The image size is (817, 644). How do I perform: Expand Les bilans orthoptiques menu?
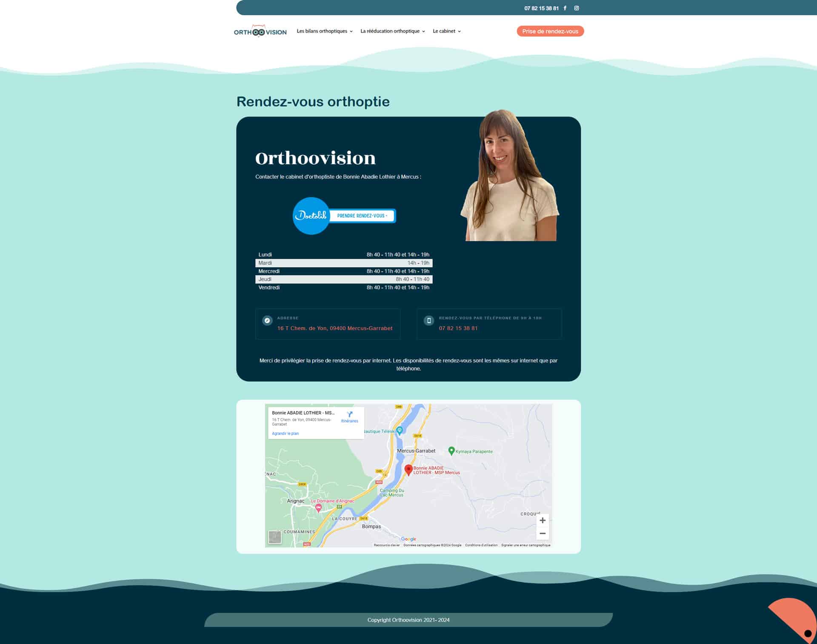click(x=324, y=31)
